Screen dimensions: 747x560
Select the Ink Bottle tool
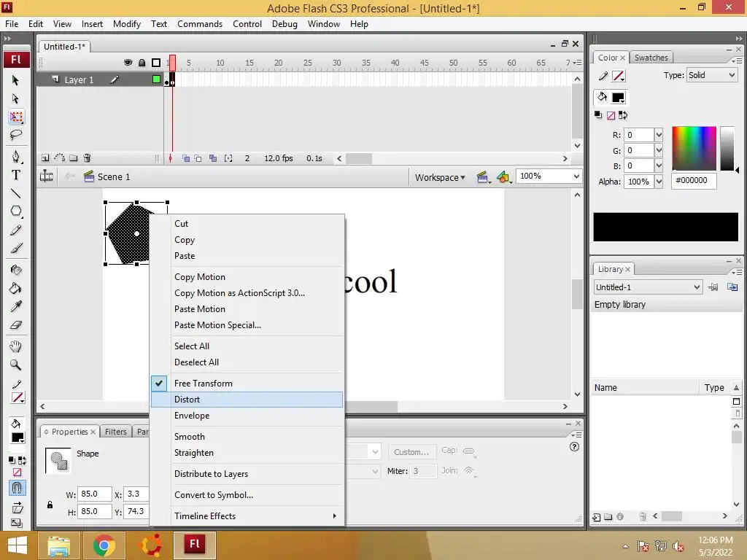tap(16, 270)
